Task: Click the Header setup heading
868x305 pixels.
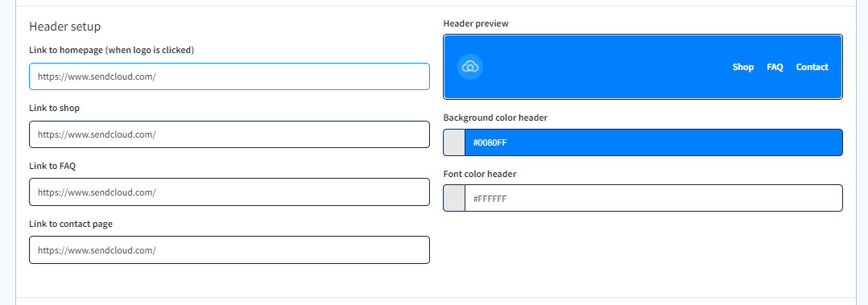Action: [x=64, y=27]
